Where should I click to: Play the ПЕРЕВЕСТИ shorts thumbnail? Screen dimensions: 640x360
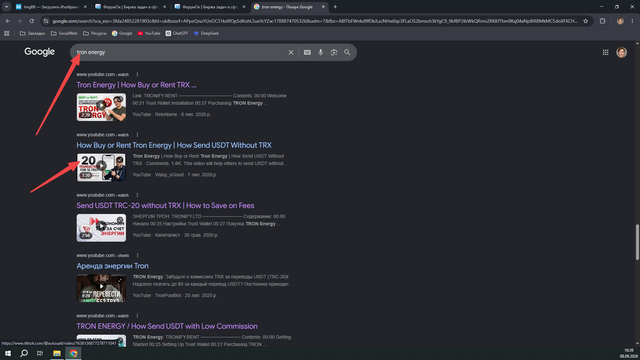(101, 288)
